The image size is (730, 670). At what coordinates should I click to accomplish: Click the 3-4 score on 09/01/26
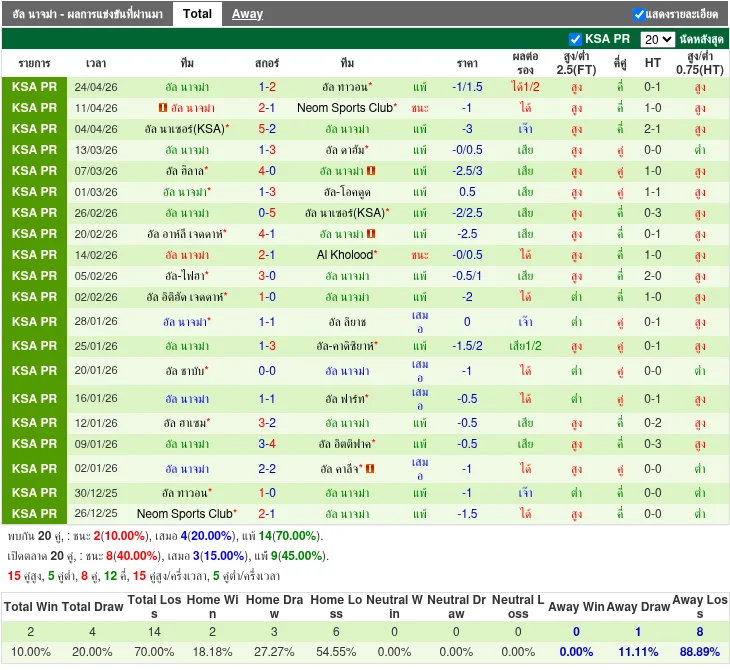point(267,444)
